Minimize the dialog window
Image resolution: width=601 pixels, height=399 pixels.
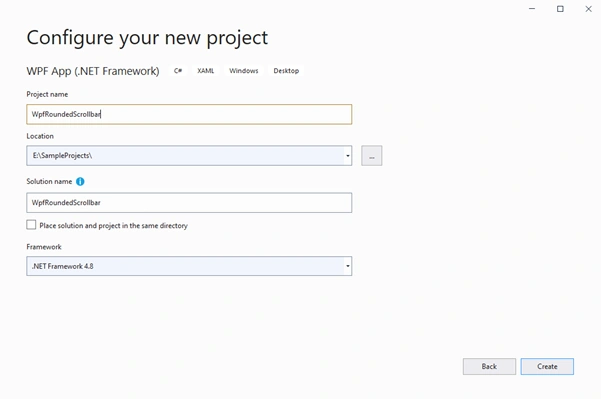coord(532,9)
